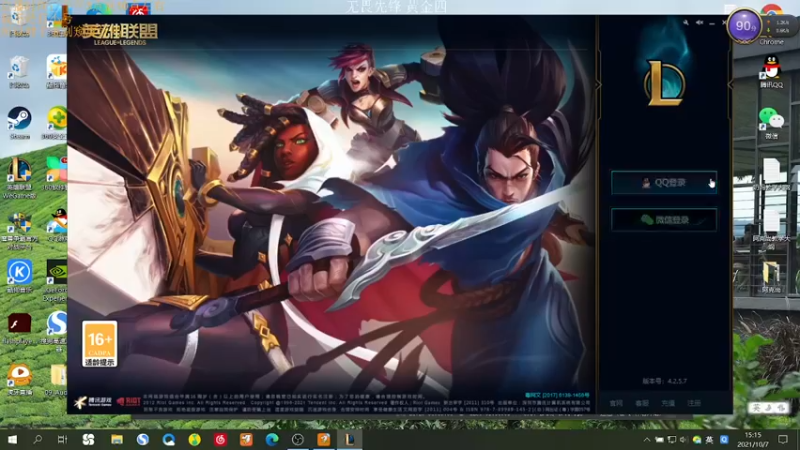
Task: Open the blue Q browser taskbar icon
Action: pyautogui.click(x=169, y=439)
